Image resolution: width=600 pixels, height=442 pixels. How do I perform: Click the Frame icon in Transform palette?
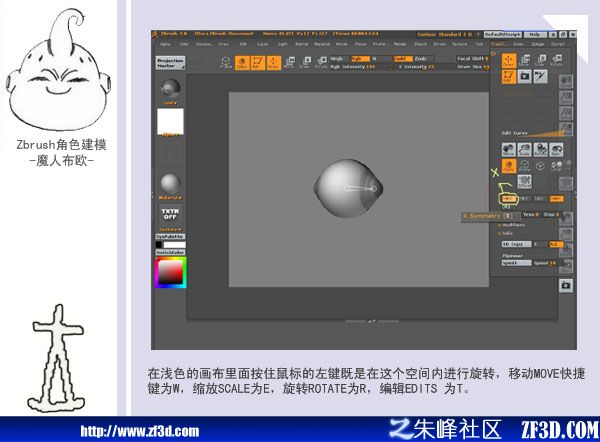pyautogui.click(x=525, y=166)
